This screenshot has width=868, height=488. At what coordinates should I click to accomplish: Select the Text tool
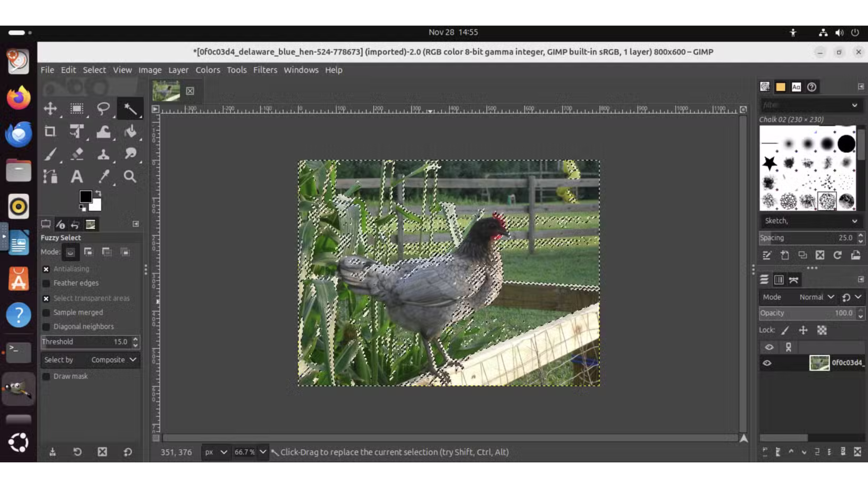(77, 176)
